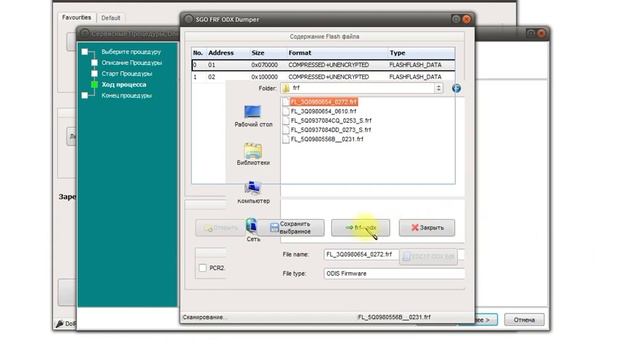Click the Старт Процедуры step label

click(127, 74)
